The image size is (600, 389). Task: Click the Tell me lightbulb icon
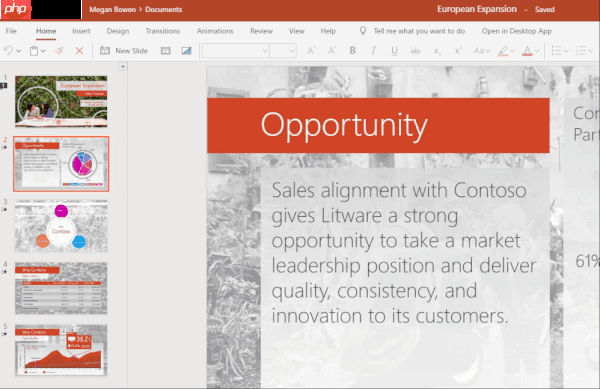pyautogui.click(x=363, y=31)
